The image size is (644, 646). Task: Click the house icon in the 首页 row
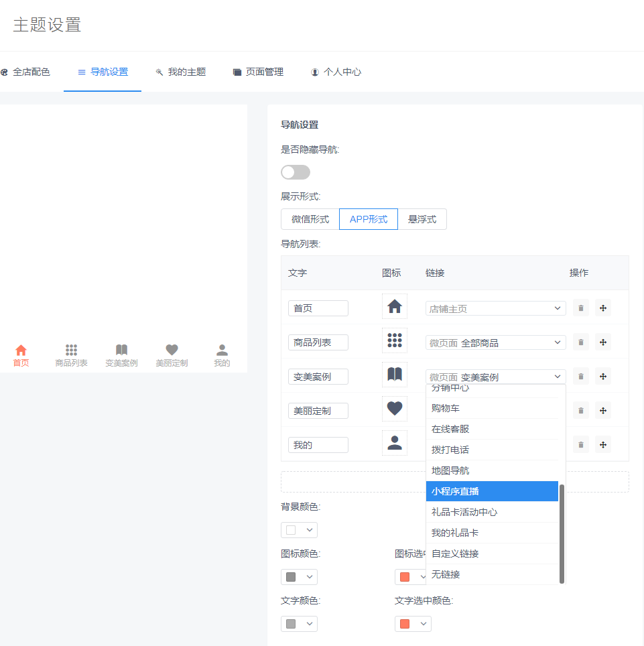394,307
